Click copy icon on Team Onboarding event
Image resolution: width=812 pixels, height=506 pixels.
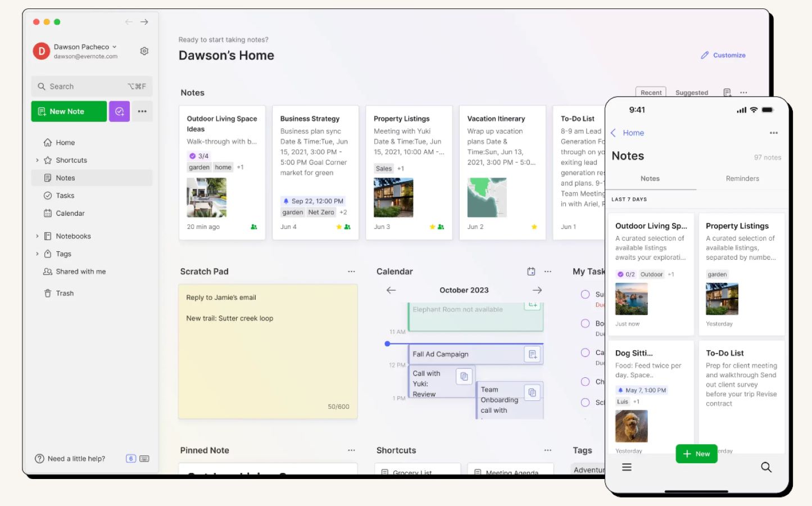pos(532,392)
